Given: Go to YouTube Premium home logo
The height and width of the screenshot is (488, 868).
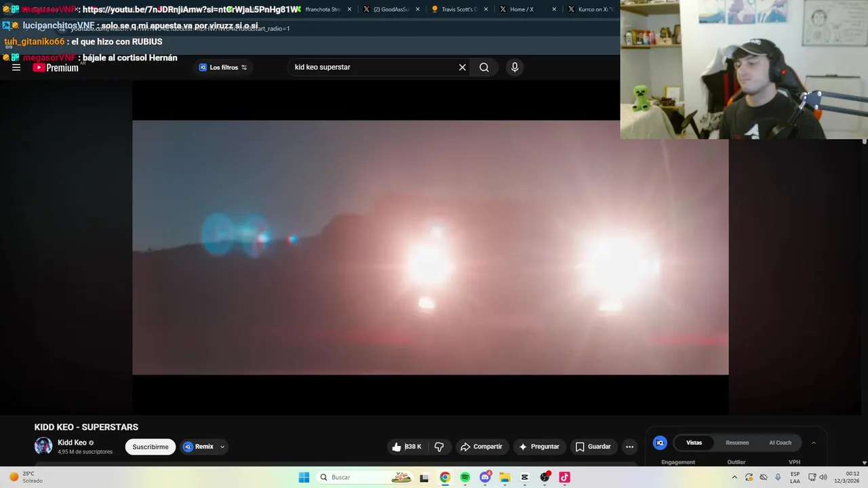Looking at the screenshot, I should 56,68.
